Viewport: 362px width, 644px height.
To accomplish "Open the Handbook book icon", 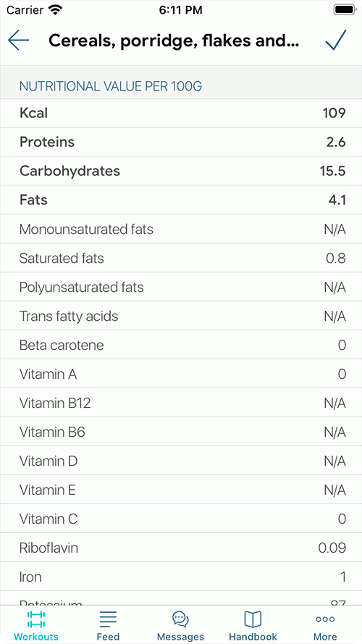I will click(253, 619).
